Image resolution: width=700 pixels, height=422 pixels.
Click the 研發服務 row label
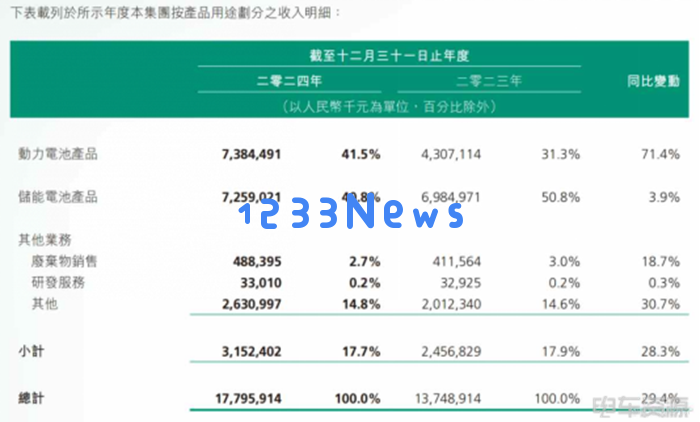click(58, 282)
